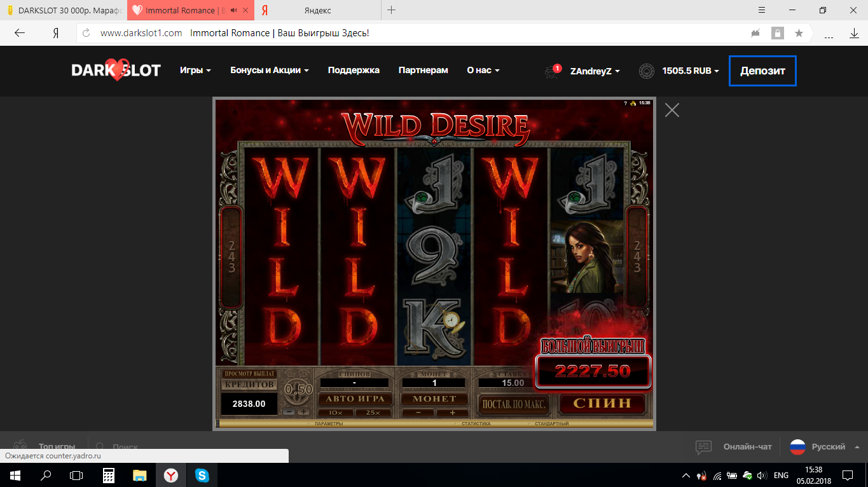Expand the Бонусы и Акции dropdown
Image resolution: width=868 pixels, height=487 pixels.
point(270,71)
